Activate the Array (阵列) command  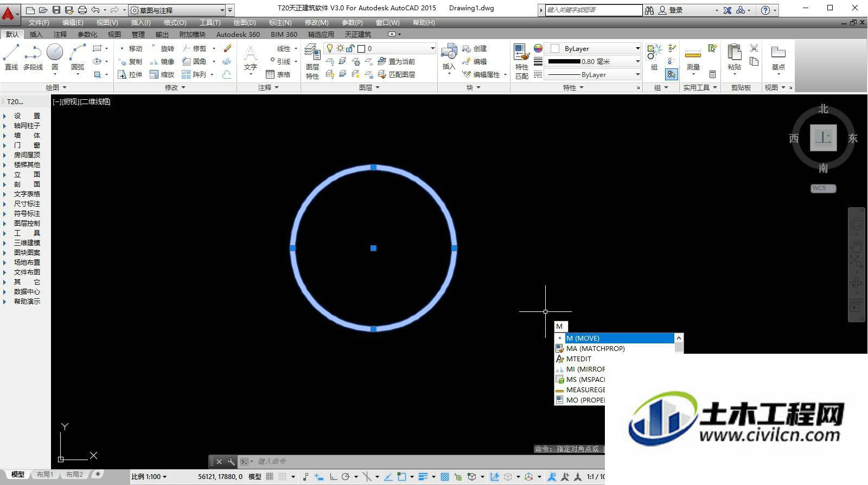[194, 74]
